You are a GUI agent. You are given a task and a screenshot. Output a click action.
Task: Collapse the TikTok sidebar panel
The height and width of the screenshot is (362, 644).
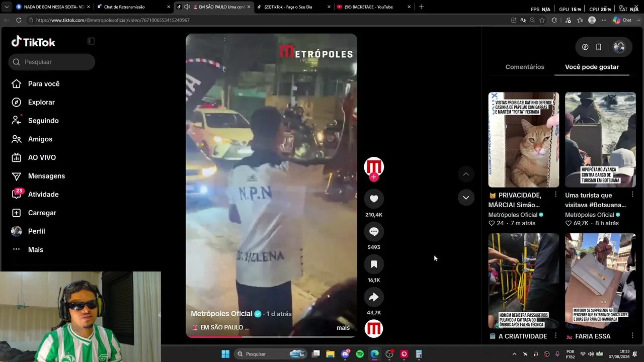pyautogui.click(x=91, y=41)
